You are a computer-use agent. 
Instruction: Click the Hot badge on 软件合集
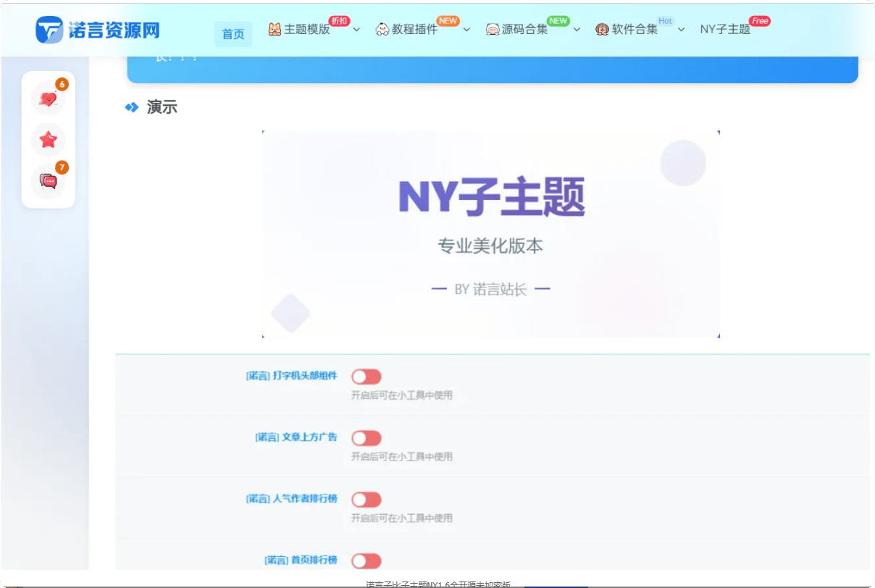[665, 21]
